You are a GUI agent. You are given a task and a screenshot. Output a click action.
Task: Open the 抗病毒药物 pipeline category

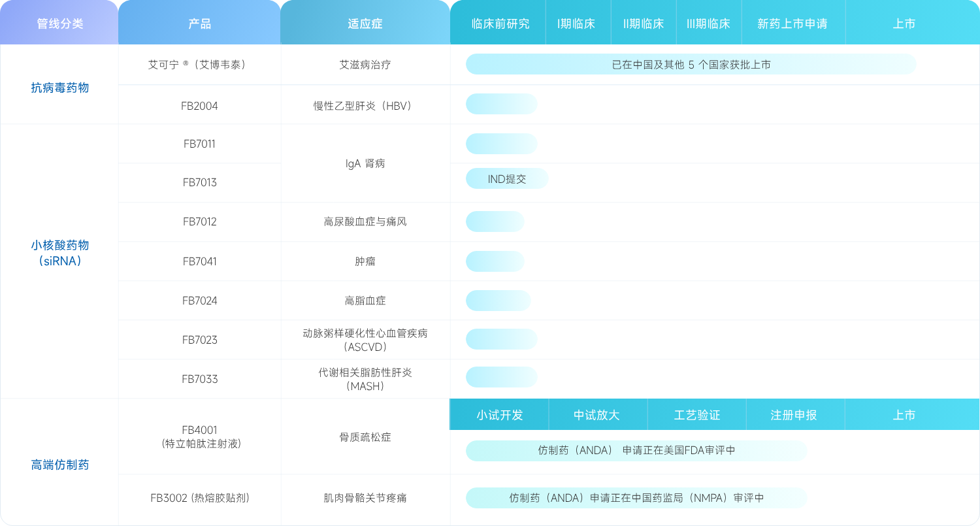click(x=59, y=88)
